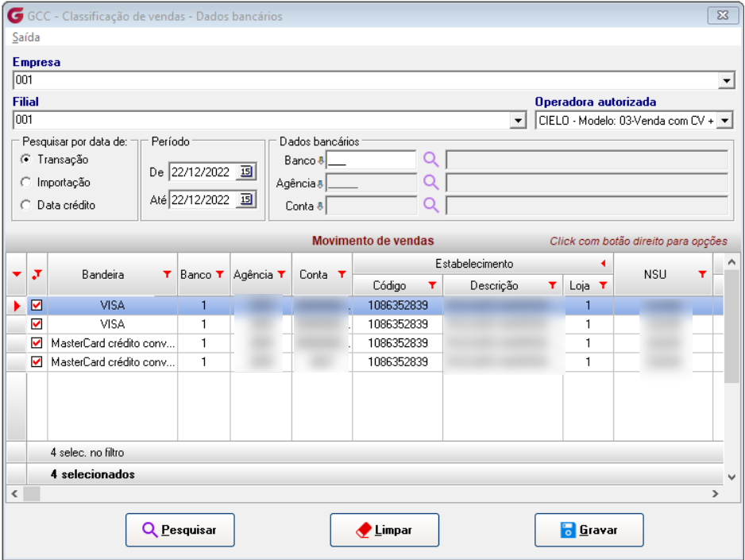Click the red triangle row-selector header icon
This screenshot has width=745, height=560.
(x=17, y=275)
